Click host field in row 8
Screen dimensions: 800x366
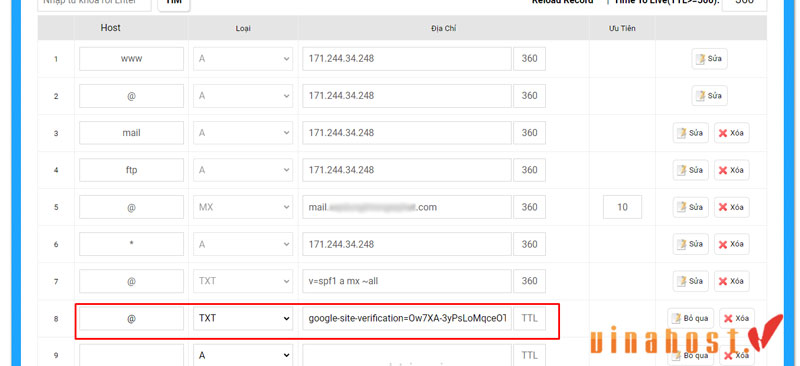tap(131, 318)
